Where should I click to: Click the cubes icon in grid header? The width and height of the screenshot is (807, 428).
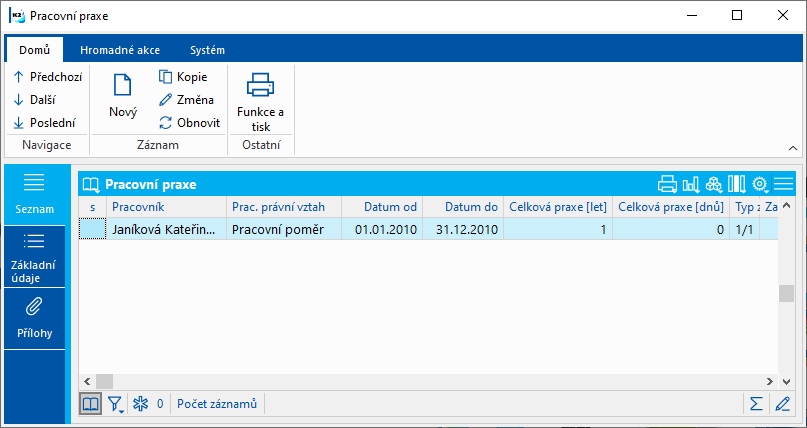click(x=714, y=184)
